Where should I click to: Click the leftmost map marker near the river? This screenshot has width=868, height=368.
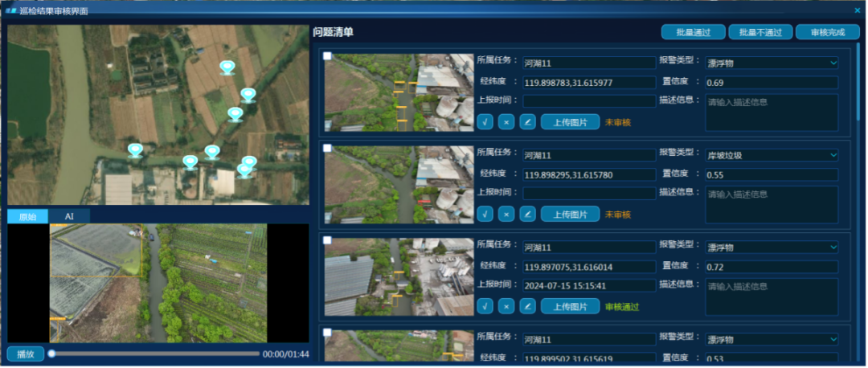coord(135,150)
